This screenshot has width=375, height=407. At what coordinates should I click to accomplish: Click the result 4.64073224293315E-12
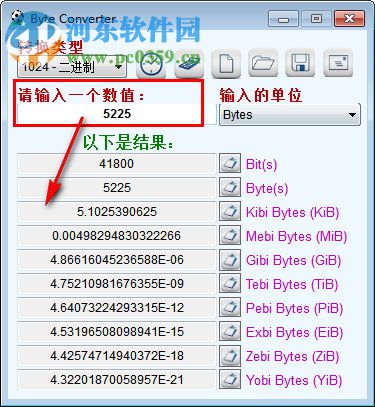[x=117, y=308]
